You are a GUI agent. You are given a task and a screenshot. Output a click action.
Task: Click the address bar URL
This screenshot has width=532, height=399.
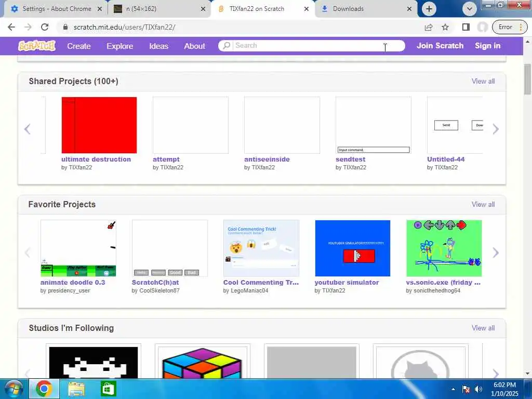[124, 27]
